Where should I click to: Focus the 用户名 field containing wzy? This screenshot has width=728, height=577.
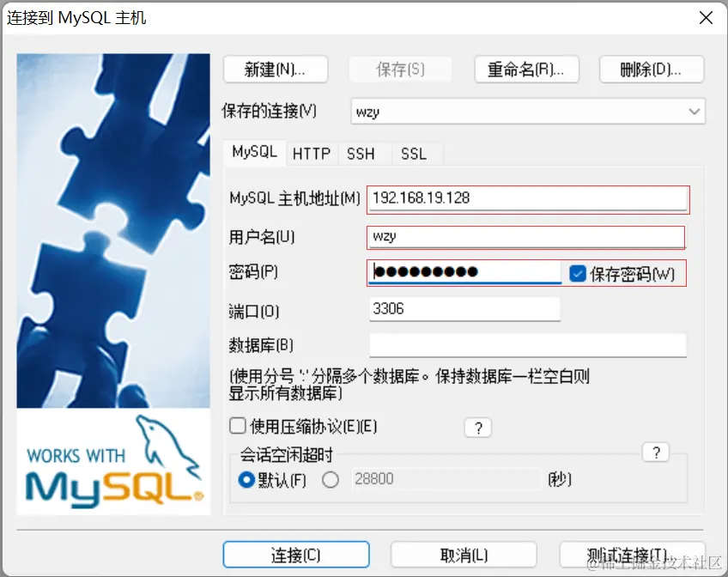coord(526,237)
